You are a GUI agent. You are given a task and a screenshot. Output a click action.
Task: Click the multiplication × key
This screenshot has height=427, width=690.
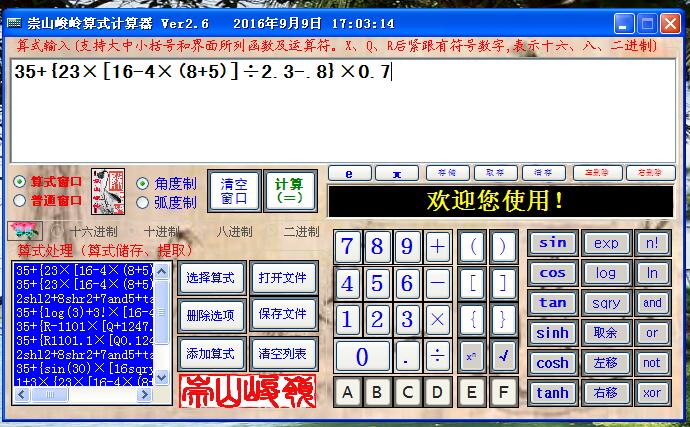tap(437, 319)
